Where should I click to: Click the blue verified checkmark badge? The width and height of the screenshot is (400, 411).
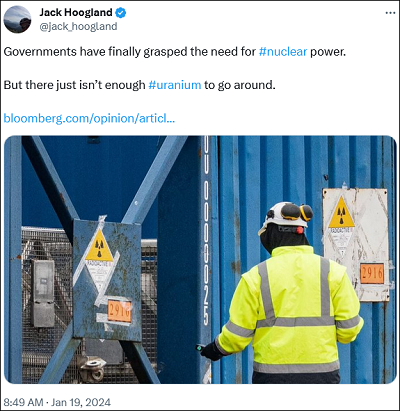click(120, 13)
